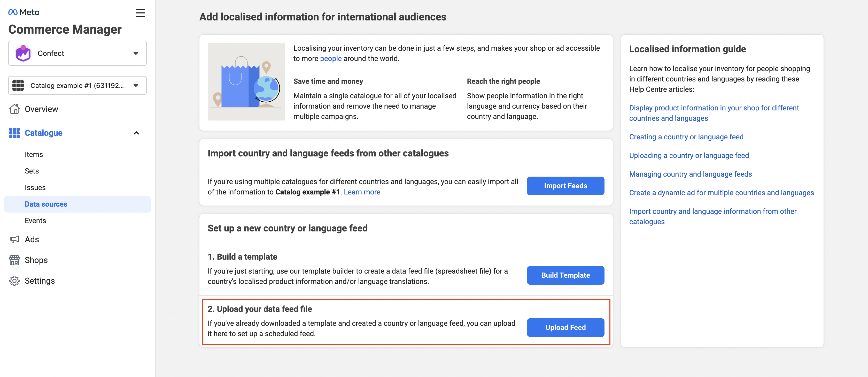Click 'Set up a new country or language feed' heading
Screen dimensions: 868x377
coord(288,228)
